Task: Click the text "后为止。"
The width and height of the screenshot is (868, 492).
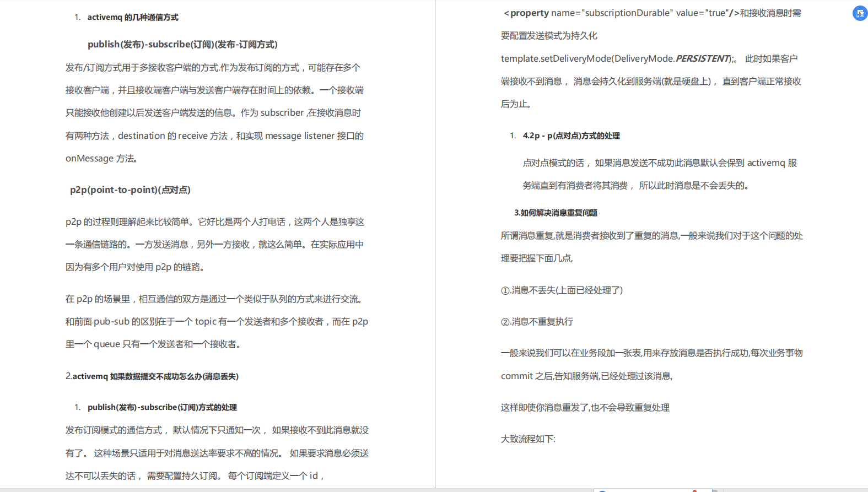Action: click(516, 104)
